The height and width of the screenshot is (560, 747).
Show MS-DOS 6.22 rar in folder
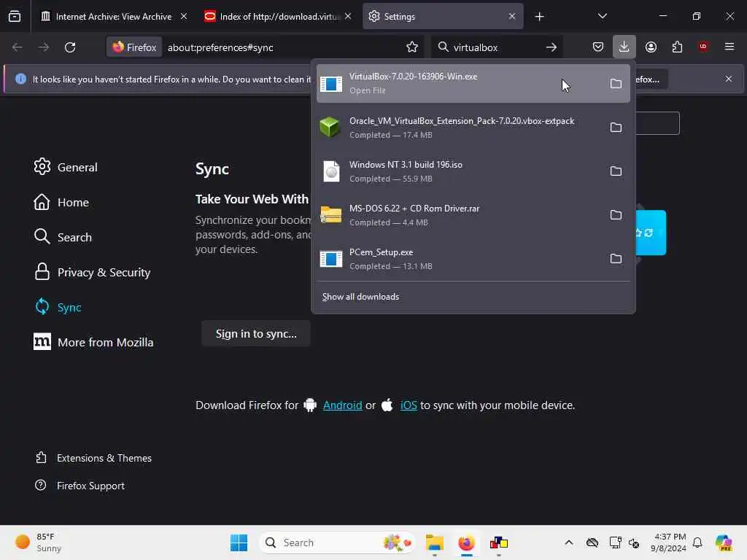point(616,215)
